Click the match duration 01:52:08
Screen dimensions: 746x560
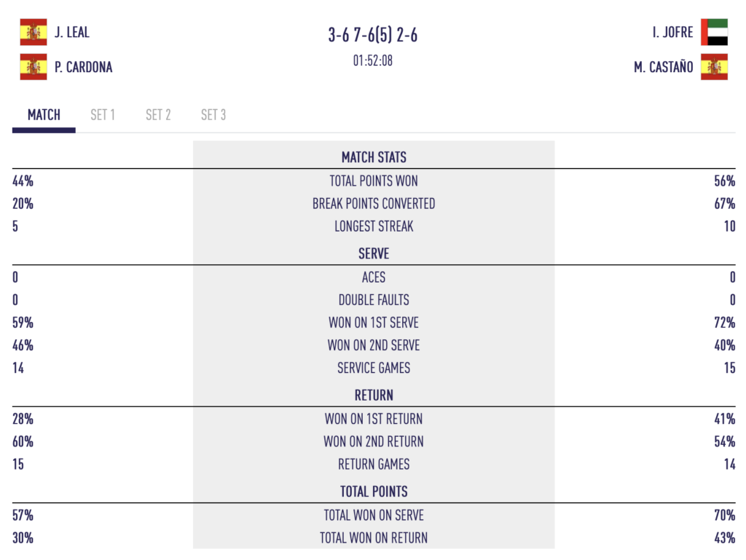373,61
